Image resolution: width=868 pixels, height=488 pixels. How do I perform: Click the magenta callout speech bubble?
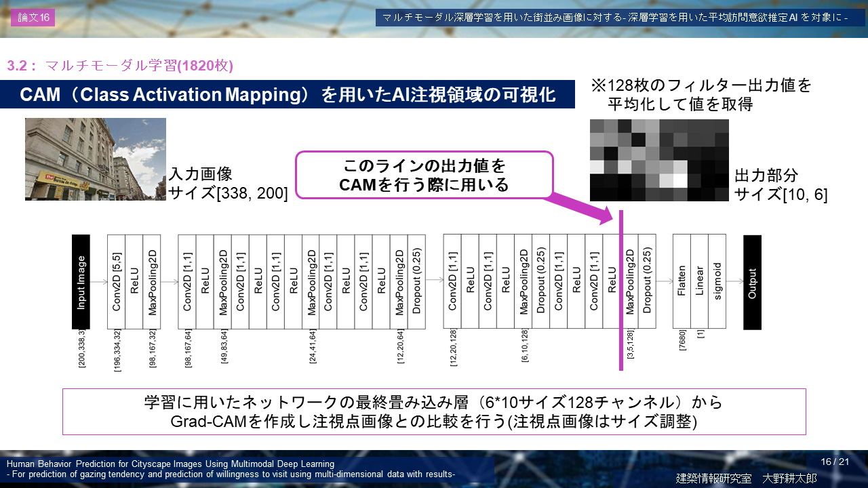(425, 175)
